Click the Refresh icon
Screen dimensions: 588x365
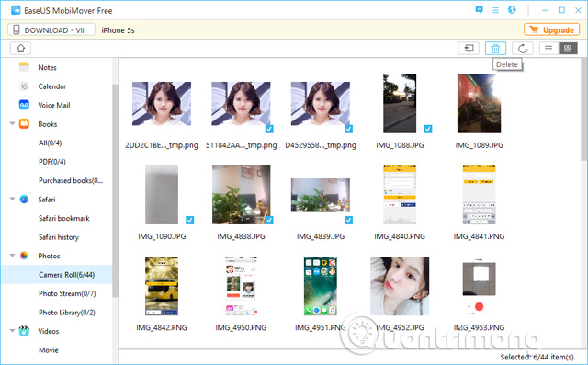[x=523, y=49]
